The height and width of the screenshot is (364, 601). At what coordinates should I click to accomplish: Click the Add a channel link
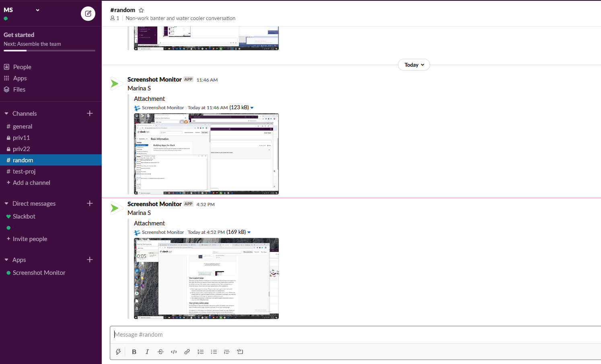click(x=32, y=182)
